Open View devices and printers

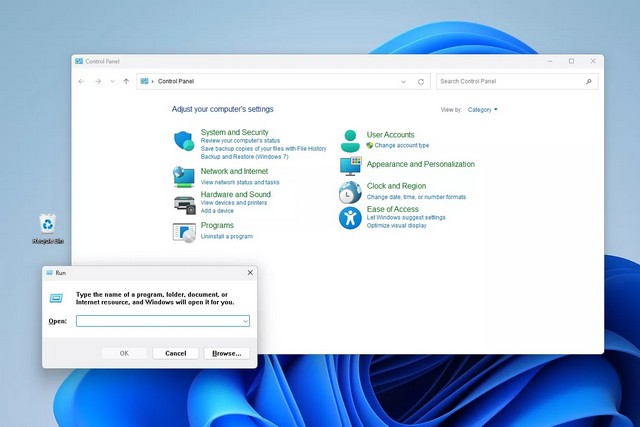[x=233, y=203]
